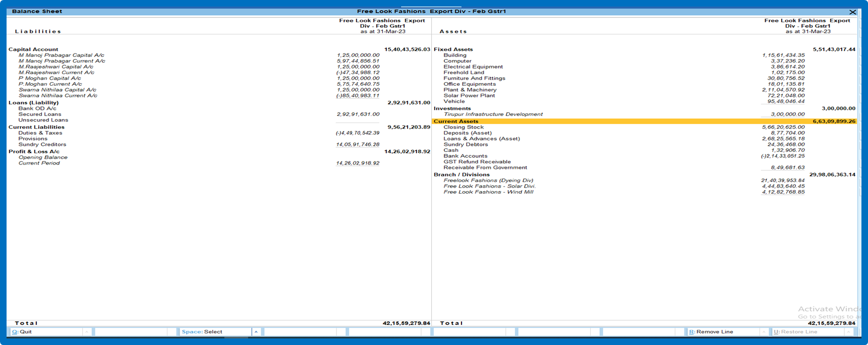
Task: Click the Q: Quit button
Action: [46, 332]
